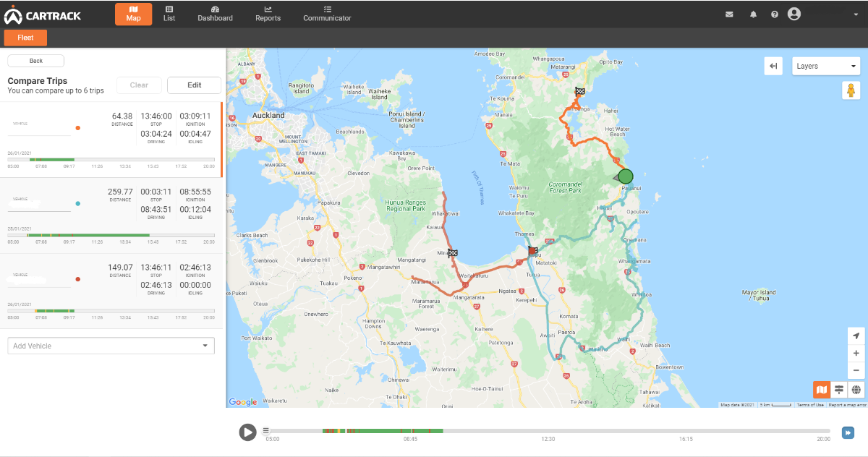868x457 pixels.
Task: Switch to the default road map view
Action: click(821, 390)
